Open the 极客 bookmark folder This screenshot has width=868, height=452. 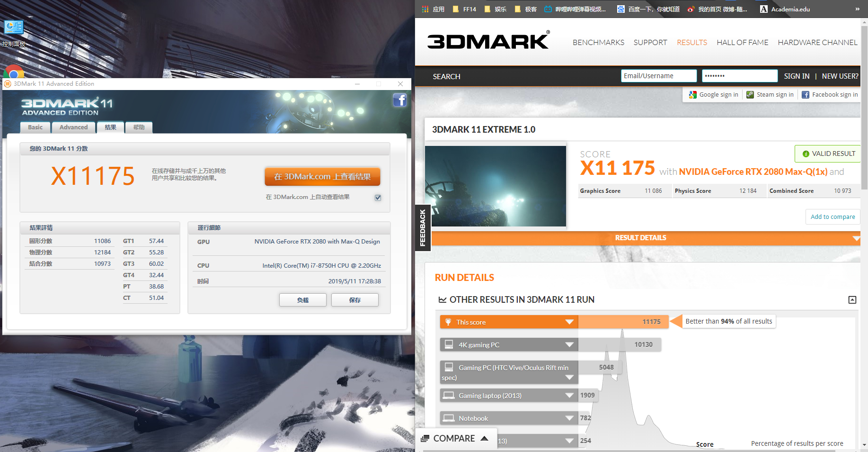[525, 9]
